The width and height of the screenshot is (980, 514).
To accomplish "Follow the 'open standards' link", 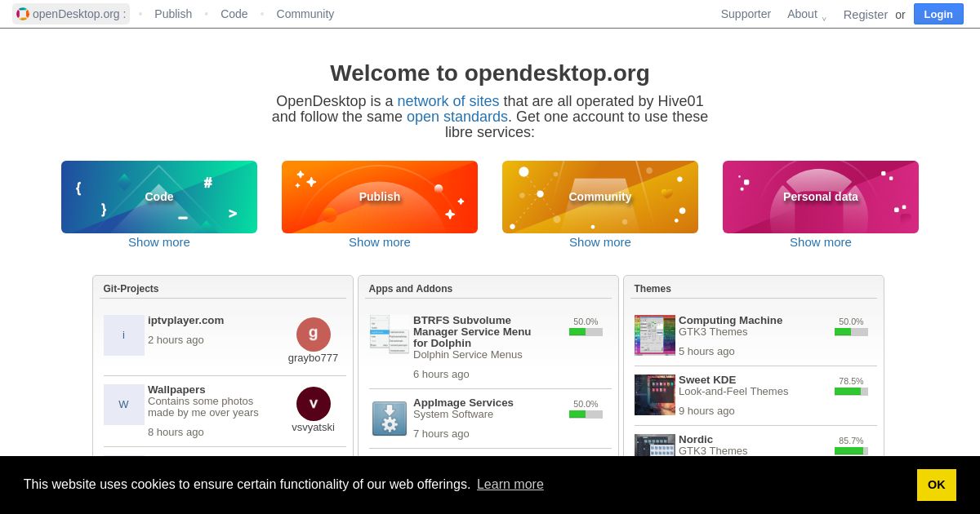I will tap(457, 117).
